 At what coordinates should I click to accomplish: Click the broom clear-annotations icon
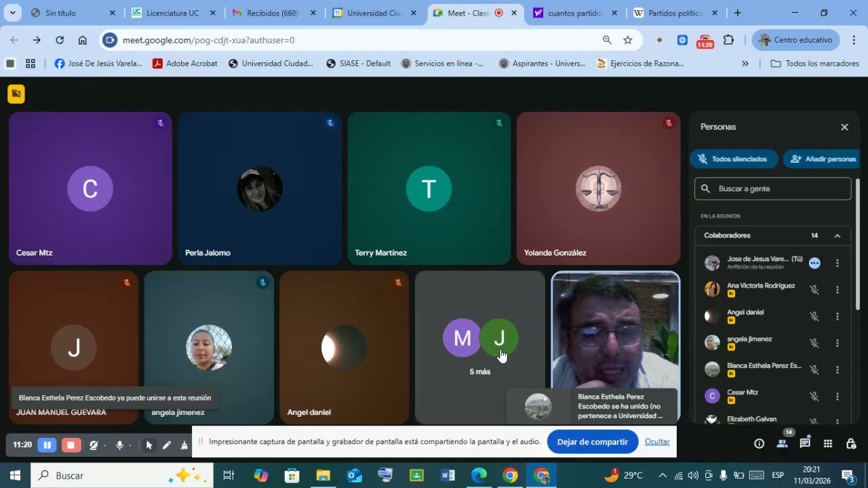[x=184, y=445]
